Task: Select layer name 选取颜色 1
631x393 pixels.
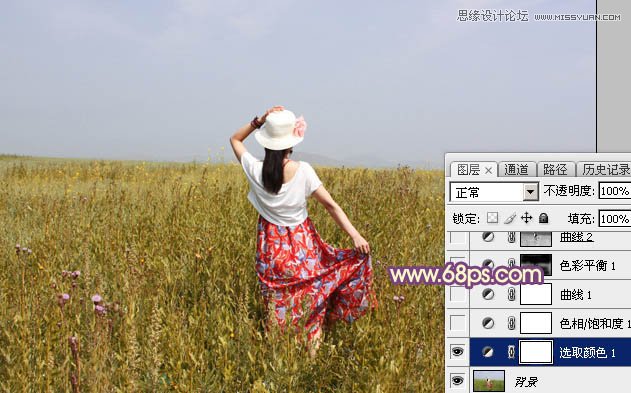Action: point(588,353)
